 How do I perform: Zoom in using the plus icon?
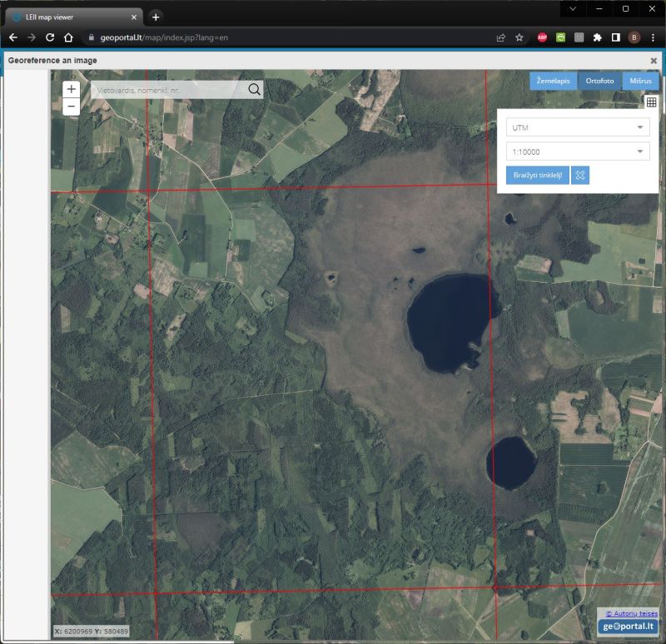(72, 88)
